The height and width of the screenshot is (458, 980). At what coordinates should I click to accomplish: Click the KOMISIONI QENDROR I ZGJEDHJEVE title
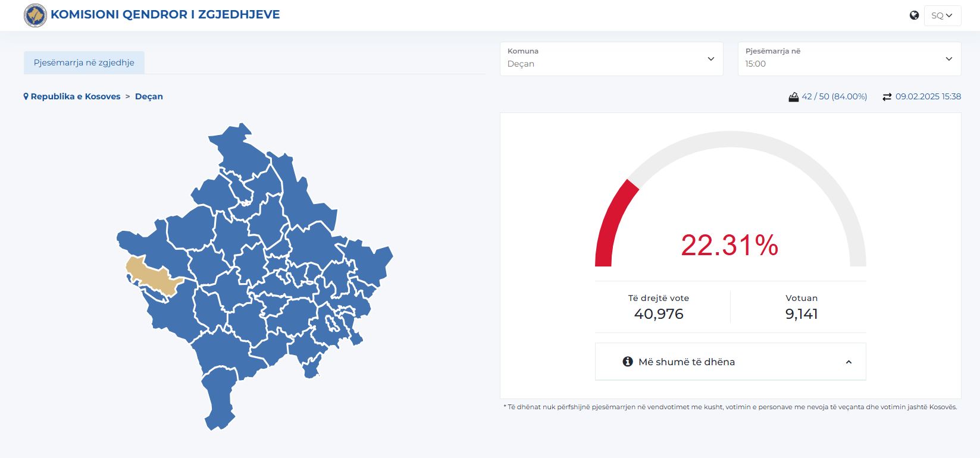pos(165,15)
